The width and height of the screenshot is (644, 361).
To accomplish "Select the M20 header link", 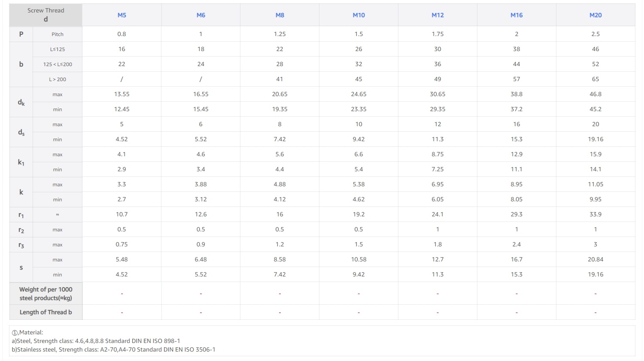I will 595,15.
